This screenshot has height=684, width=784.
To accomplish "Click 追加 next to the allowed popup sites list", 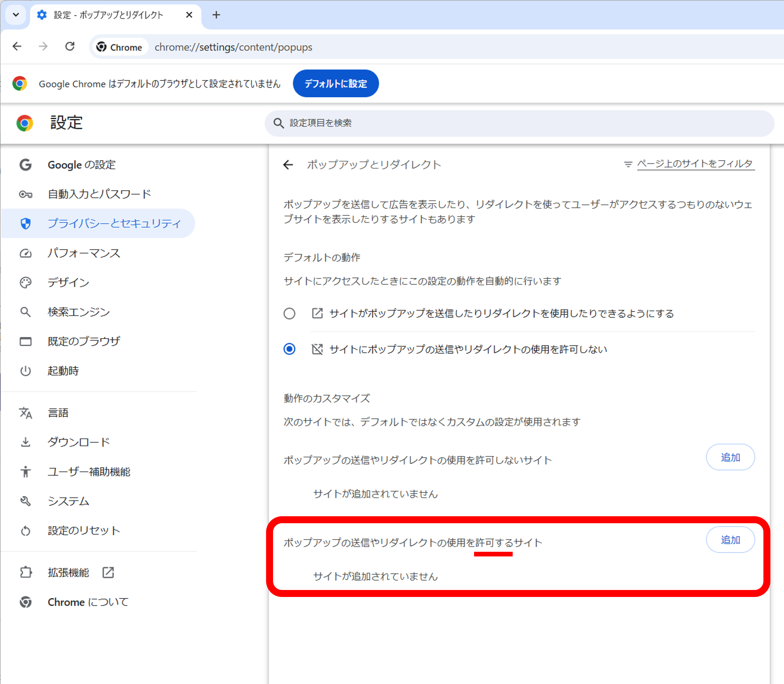I will [730, 539].
